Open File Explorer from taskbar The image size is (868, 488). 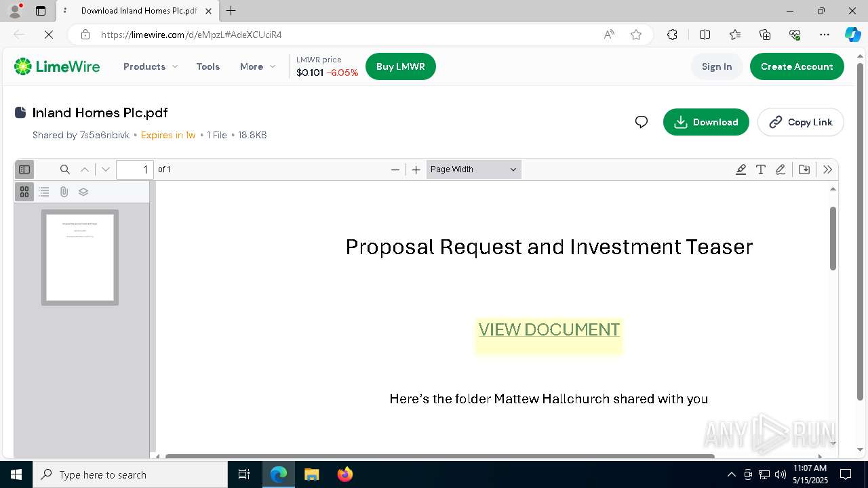[312, 474]
